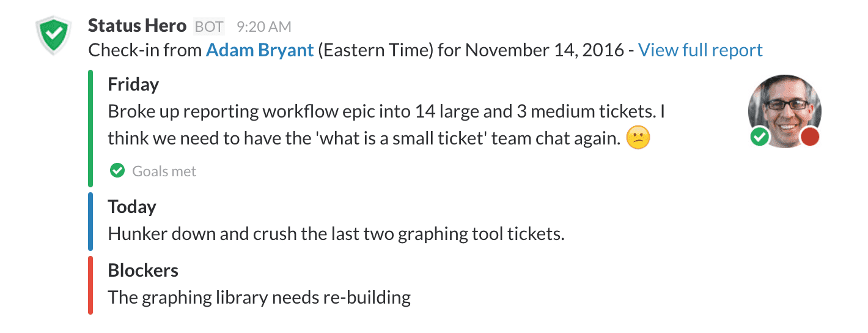
Task: Click the red bar beside the Blockers section
Action: [x=90, y=285]
